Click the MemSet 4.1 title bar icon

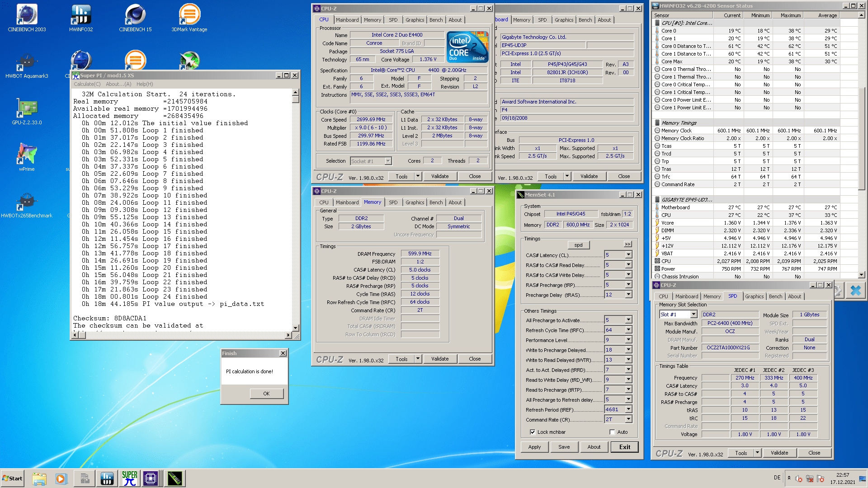pyautogui.click(x=520, y=195)
